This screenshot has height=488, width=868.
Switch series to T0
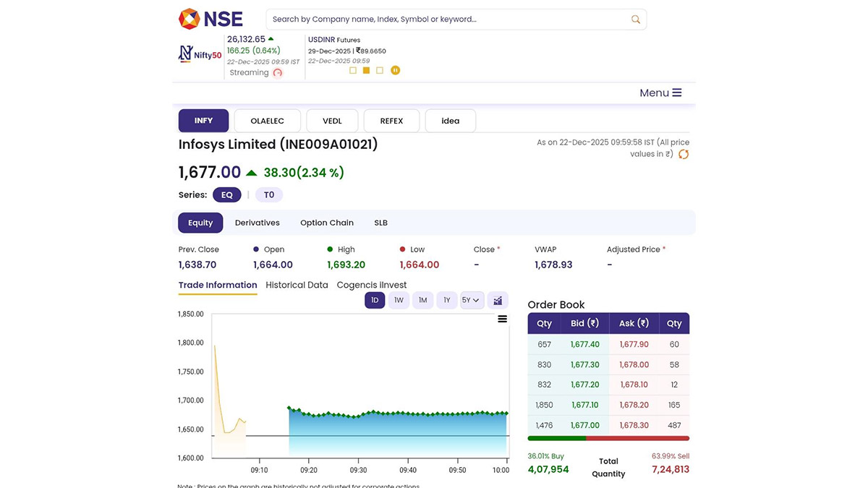coord(268,195)
